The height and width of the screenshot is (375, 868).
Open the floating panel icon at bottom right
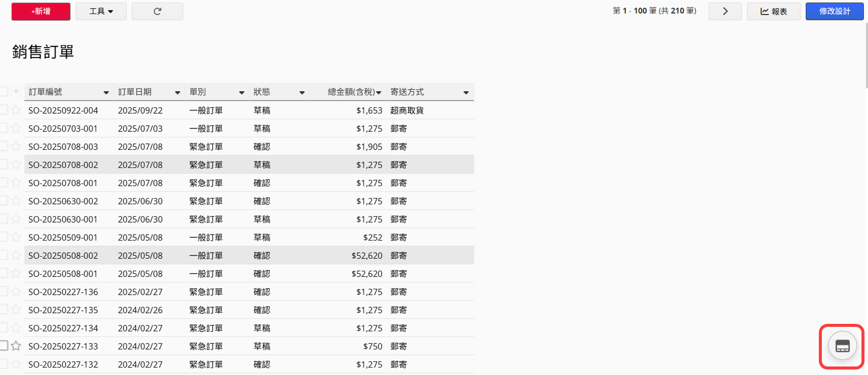coord(842,346)
